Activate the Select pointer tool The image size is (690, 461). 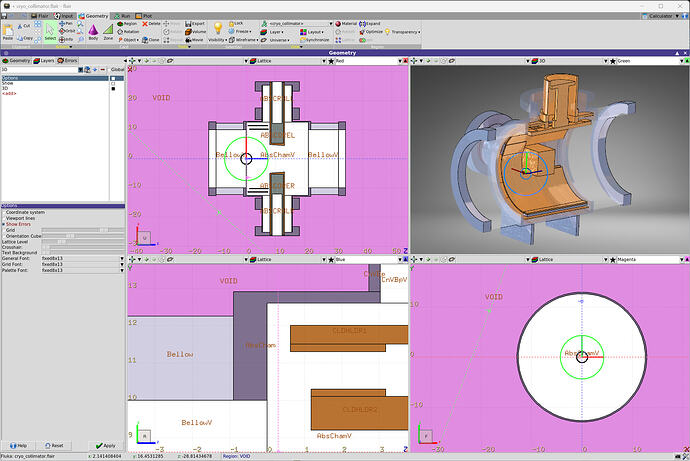50,31
